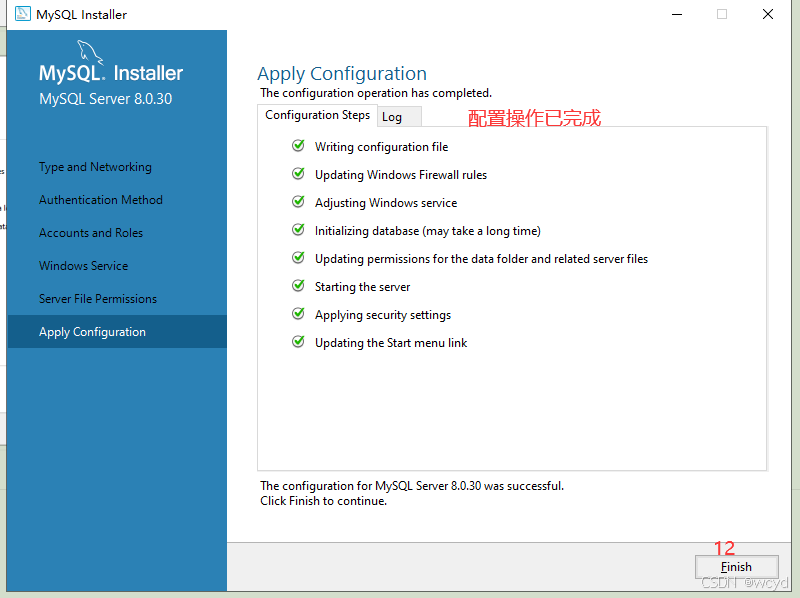The image size is (800, 598).
Task: Click green checkmark beside Updating permissions step
Action: (x=298, y=258)
